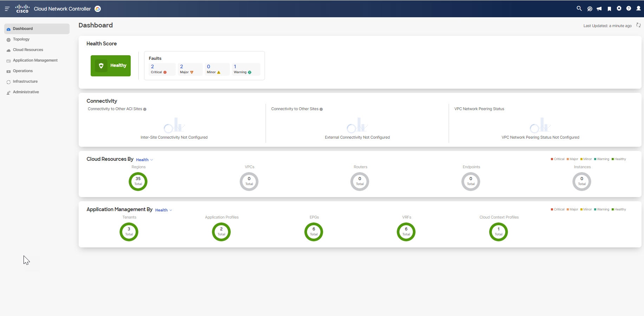Click Critical legend swatch in Cloud Resources

tap(552, 159)
